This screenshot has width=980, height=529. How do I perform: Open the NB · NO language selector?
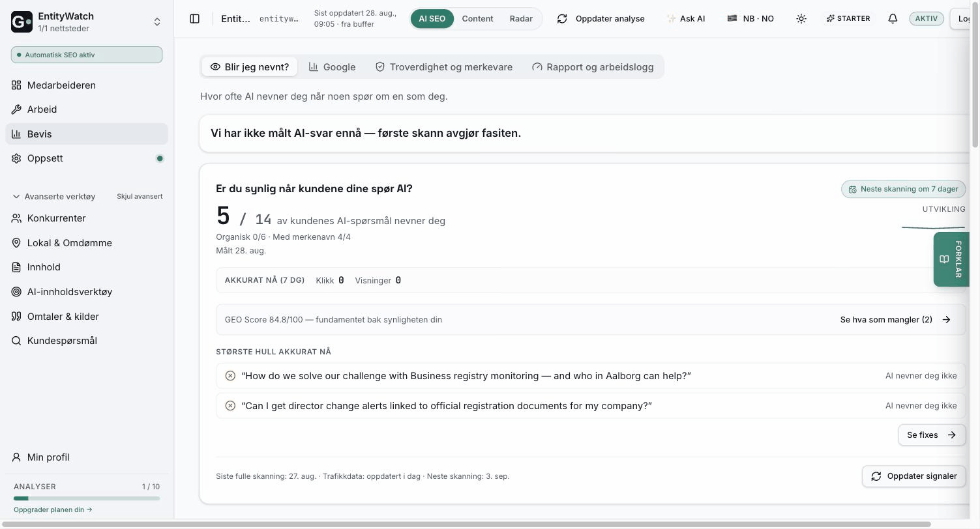[x=750, y=19]
